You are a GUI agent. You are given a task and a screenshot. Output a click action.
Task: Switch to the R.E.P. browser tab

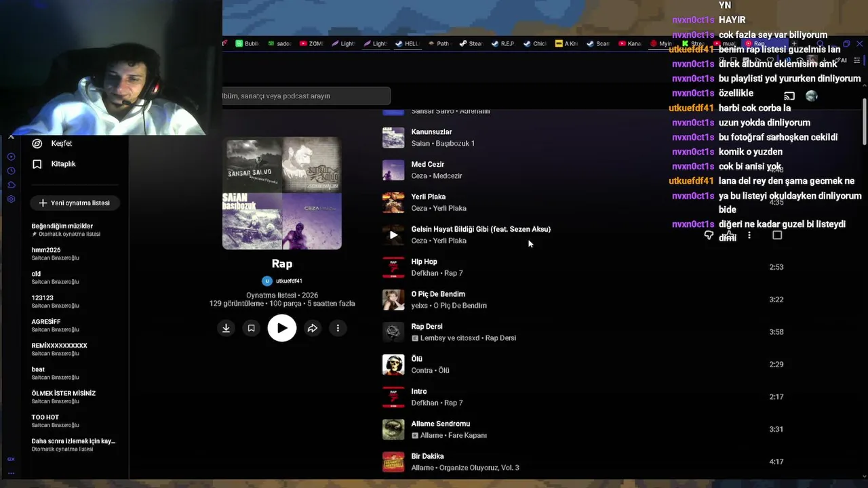(x=503, y=43)
